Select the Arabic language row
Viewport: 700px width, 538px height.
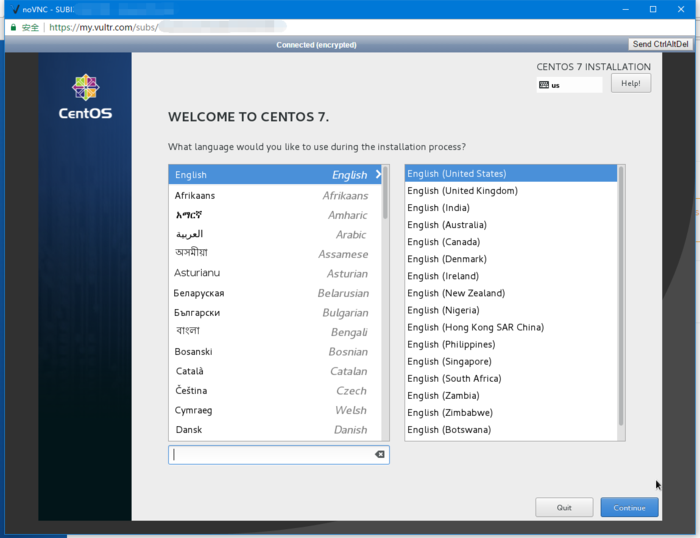click(275, 234)
